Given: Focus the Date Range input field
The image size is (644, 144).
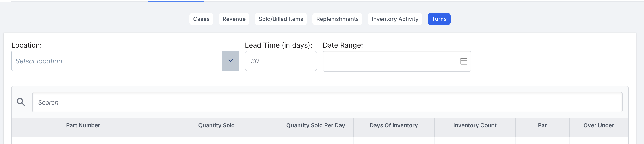Looking at the screenshot, I should (397, 61).
